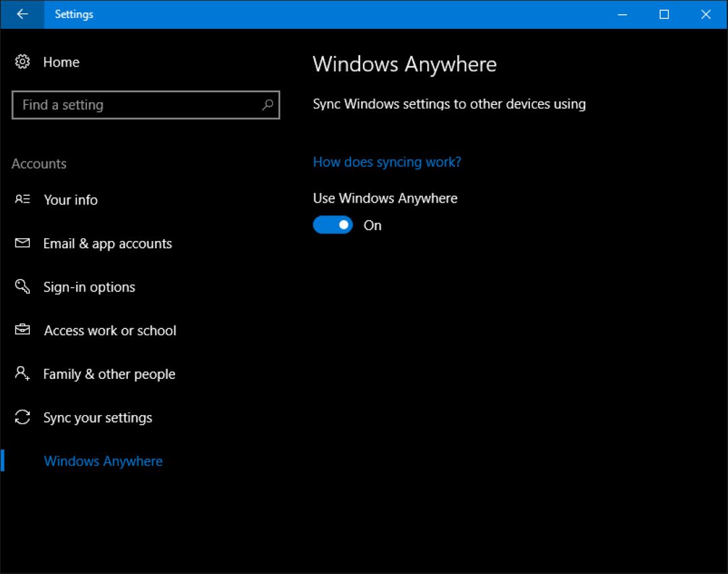Go to Settings Home
This screenshot has height=574, width=728.
61,62
